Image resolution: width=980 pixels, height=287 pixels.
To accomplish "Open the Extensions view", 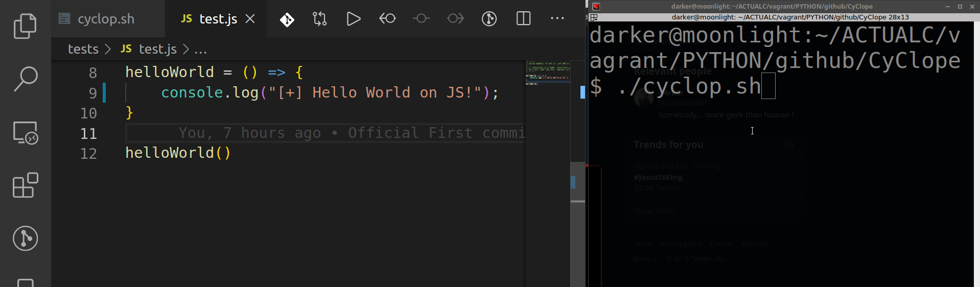I will tap(25, 185).
